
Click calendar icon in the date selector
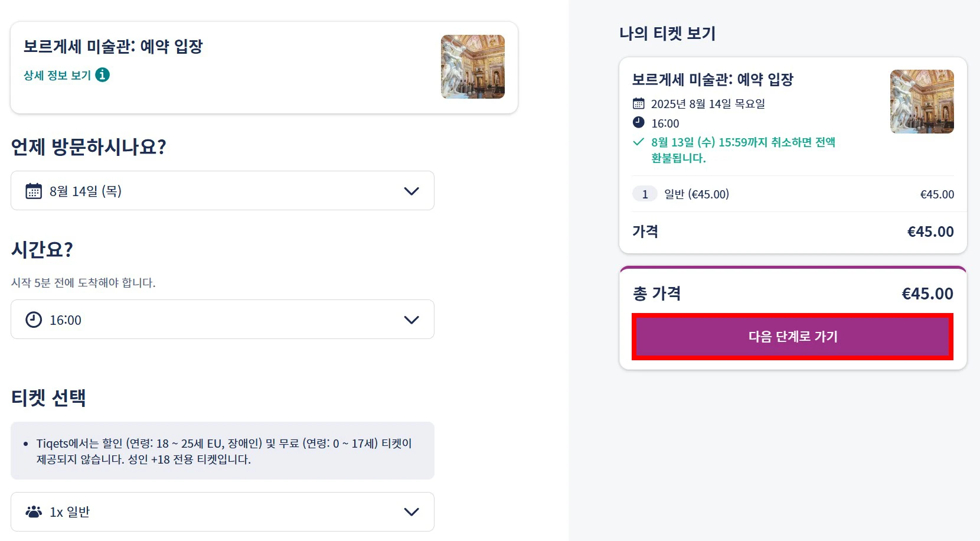coord(34,191)
